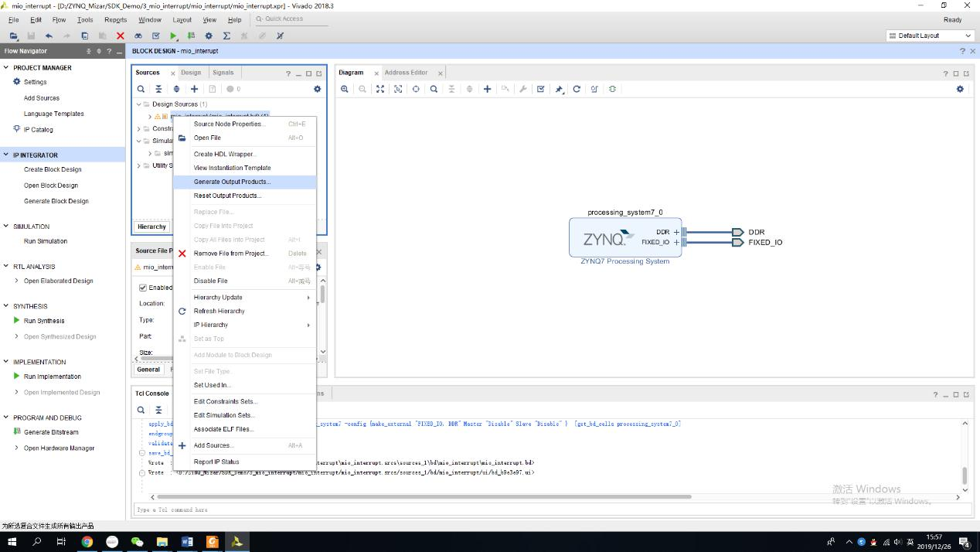980x552 pixels.
Task: Click the green Run flow toolbar icon
Action: click(174, 36)
